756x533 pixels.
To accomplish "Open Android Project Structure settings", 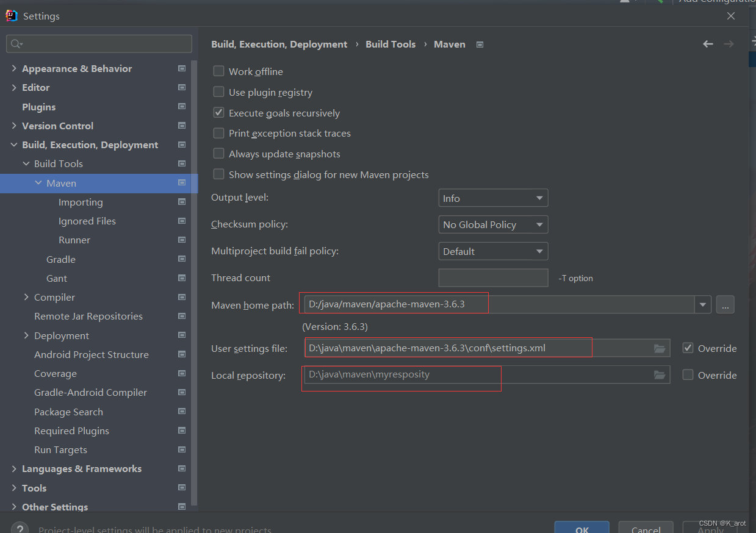I will [92, 354].
